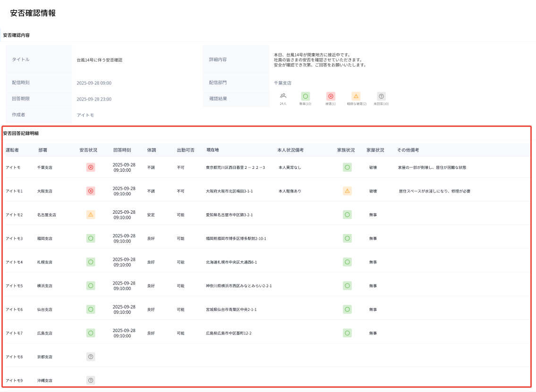Click アイトモ3's green safety status icon
Viewport: 536px width, 392px height.
click(91, 238)
